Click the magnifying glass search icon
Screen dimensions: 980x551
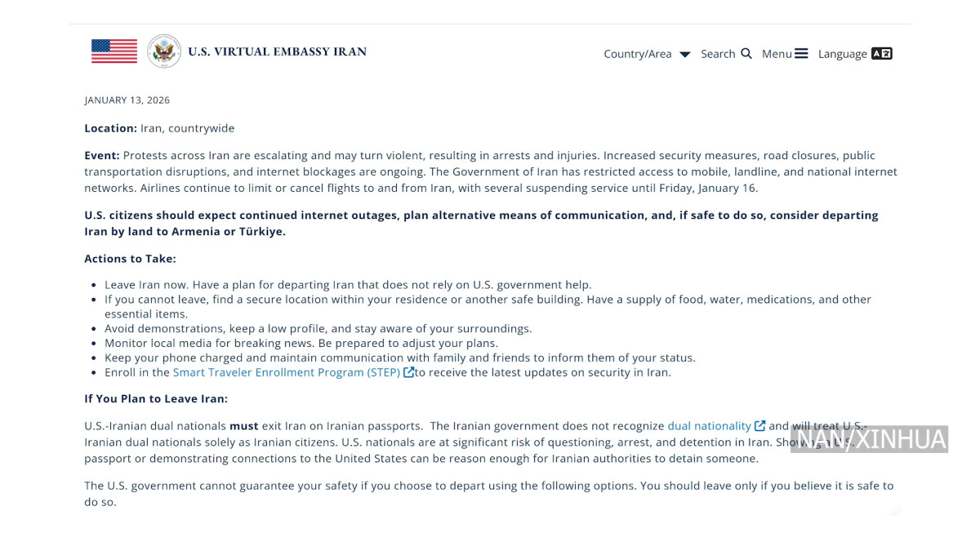(x=746, y=53)
